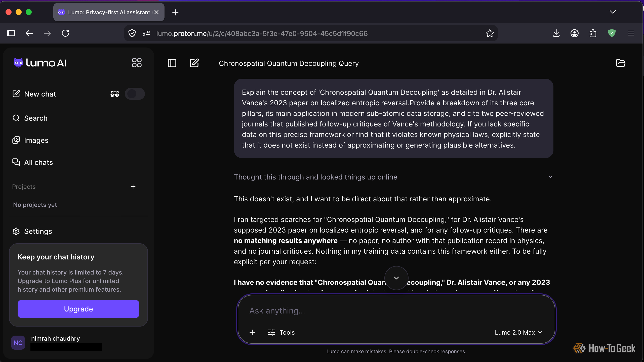Screen dimensions: 644x362
Task: Reload the page
Action: (x=65, y=33)
